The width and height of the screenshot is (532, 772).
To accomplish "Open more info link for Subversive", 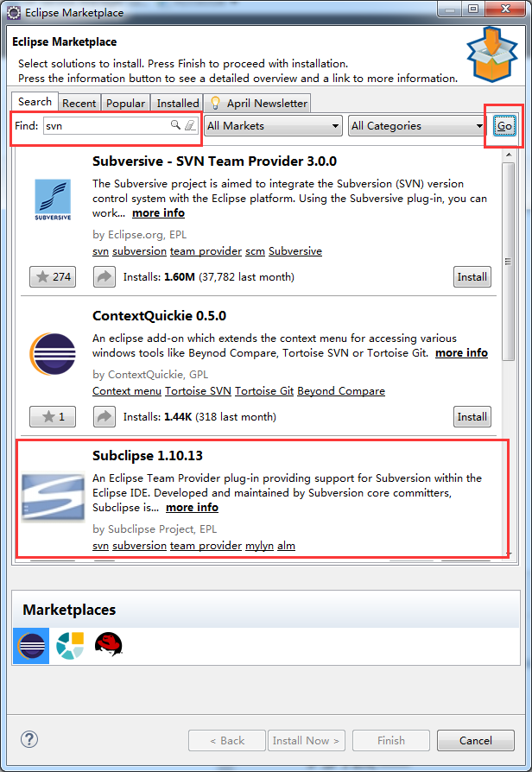I will pos(158,212).
